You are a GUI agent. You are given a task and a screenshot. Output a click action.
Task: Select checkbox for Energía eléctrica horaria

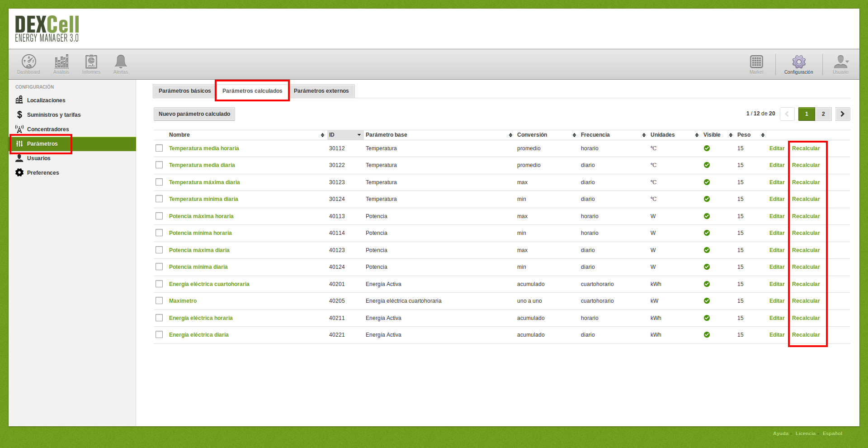coord(159,318)
